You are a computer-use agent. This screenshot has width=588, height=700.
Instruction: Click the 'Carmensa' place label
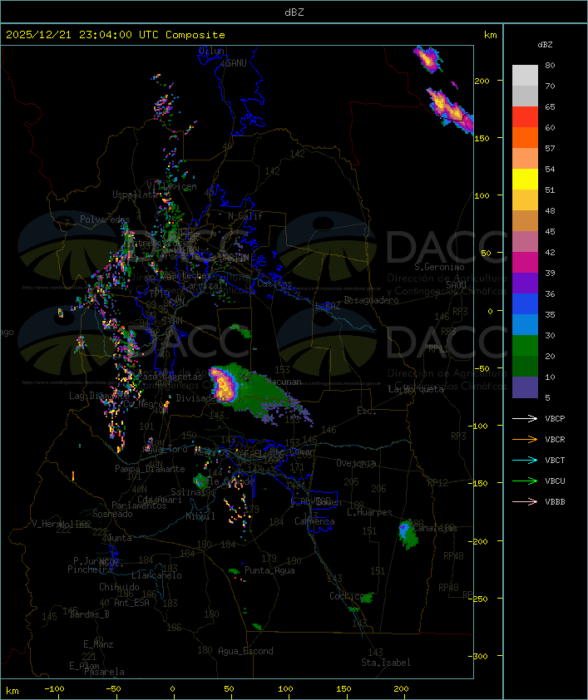coord(314,521)
